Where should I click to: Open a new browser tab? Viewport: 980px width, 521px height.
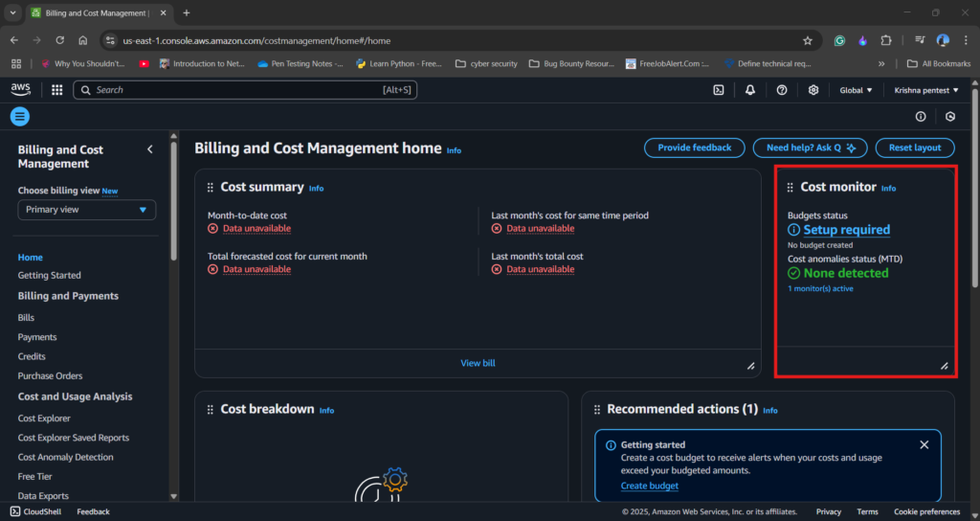(187, 12)
